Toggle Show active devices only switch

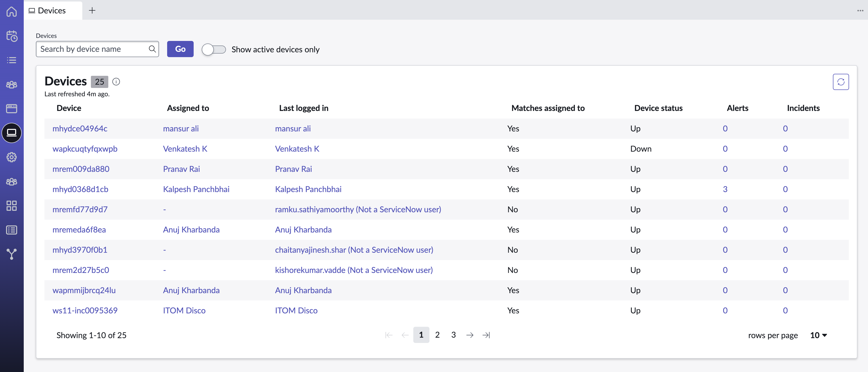pos(214,49)
